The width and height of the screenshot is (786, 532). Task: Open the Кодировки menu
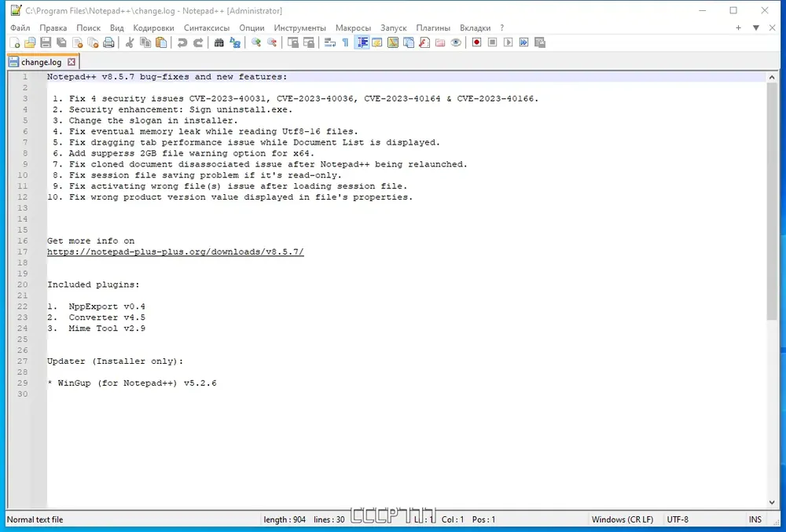(153, 28)
